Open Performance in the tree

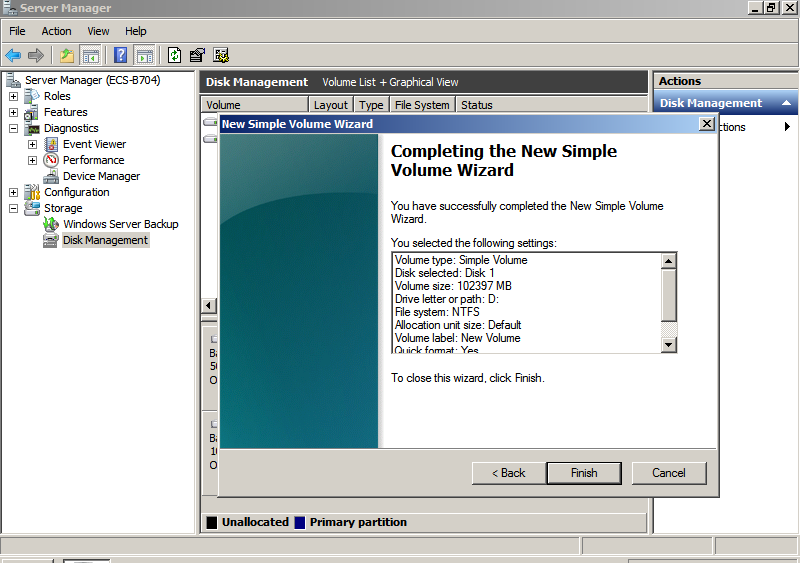(93, 160)
